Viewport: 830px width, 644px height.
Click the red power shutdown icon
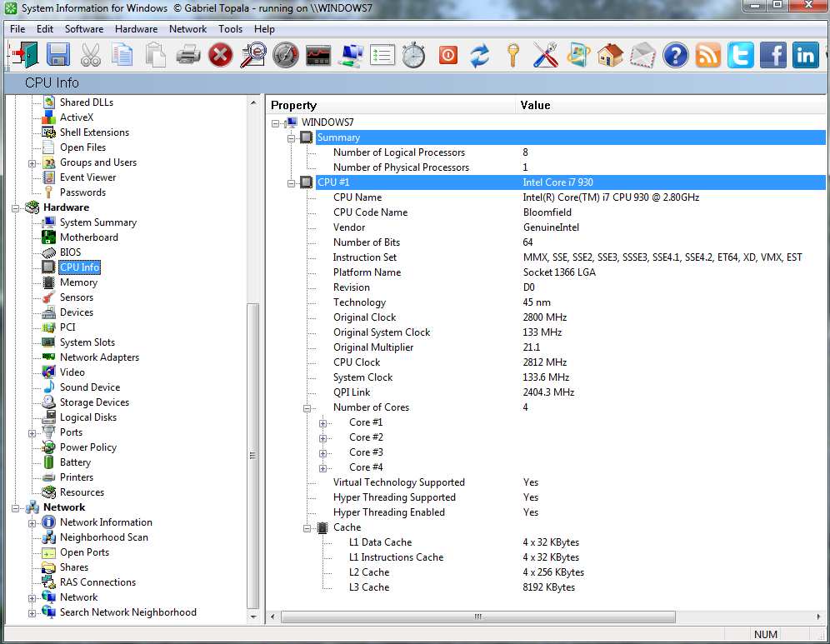447,55
